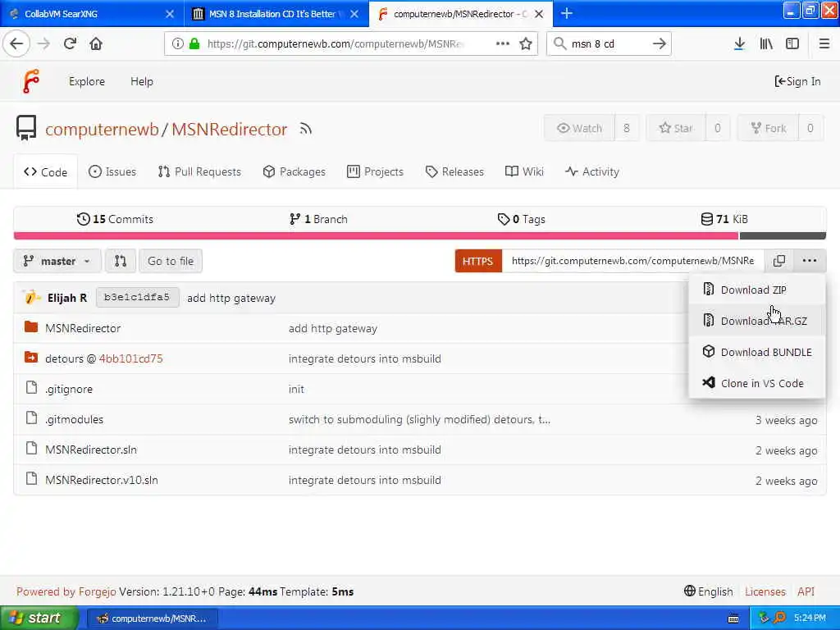Screen dimensions: 840x630
Task: Click the .gitignore file icon
Action: tap(32, 388)
